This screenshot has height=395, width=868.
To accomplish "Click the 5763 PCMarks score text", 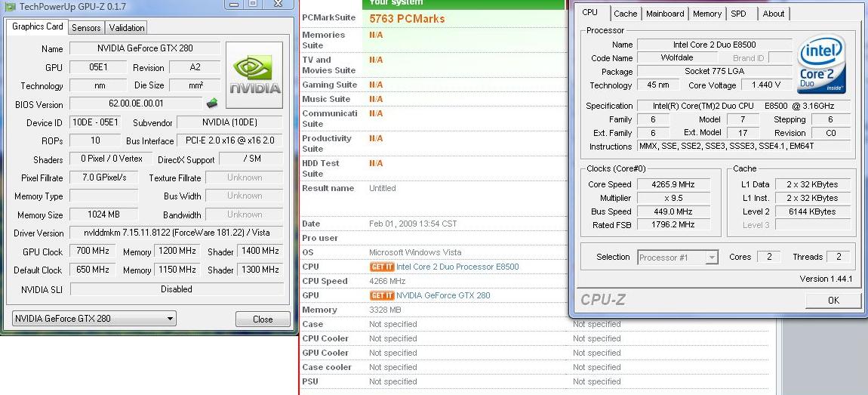I will [x=407, y=19].
